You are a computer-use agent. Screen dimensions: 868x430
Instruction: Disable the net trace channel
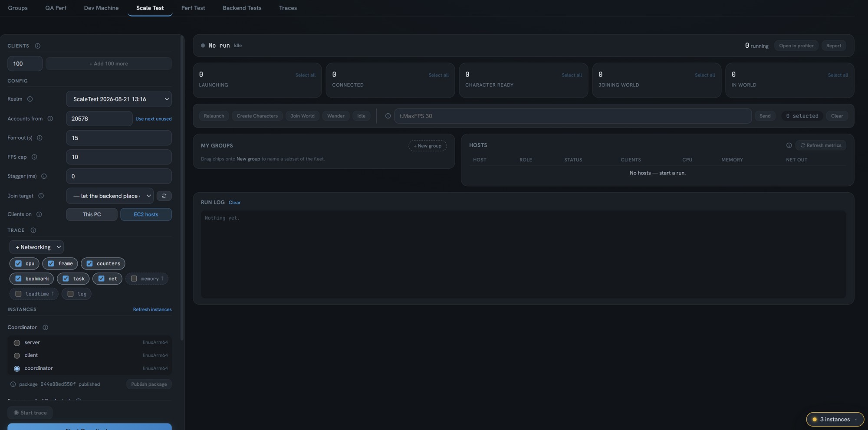pos(101,279)
